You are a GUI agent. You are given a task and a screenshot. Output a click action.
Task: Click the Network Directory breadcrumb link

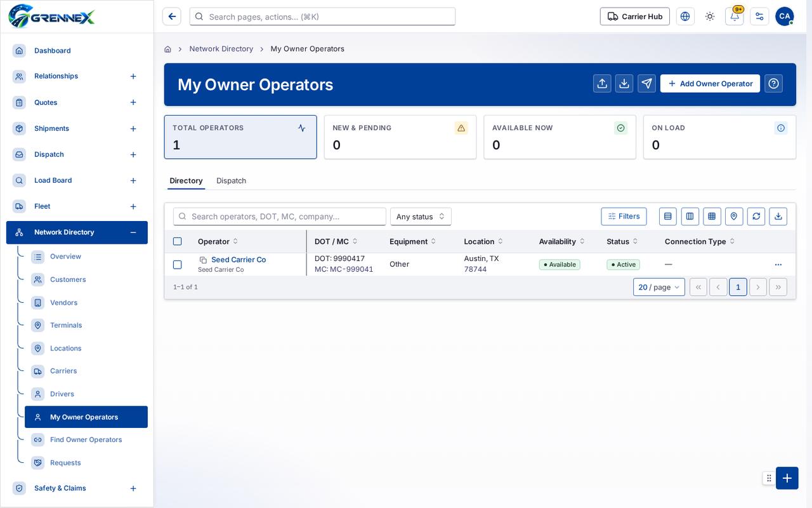click(x=221, y=49)
